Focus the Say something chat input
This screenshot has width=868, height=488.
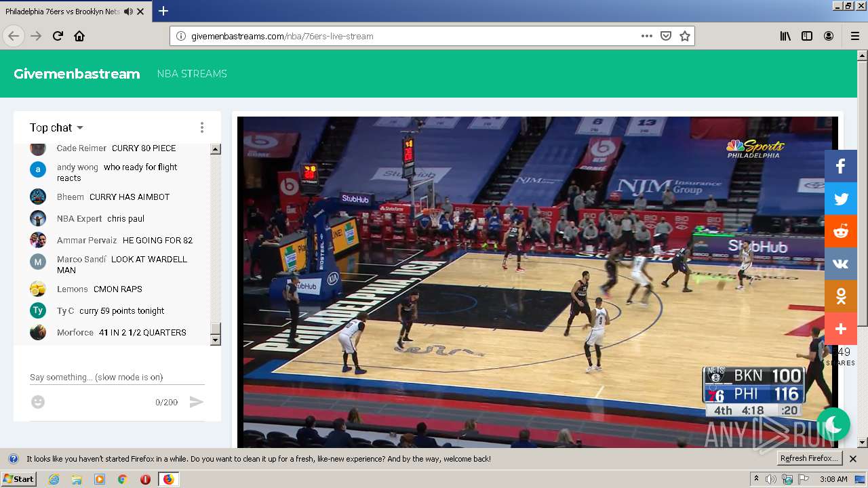117,377
